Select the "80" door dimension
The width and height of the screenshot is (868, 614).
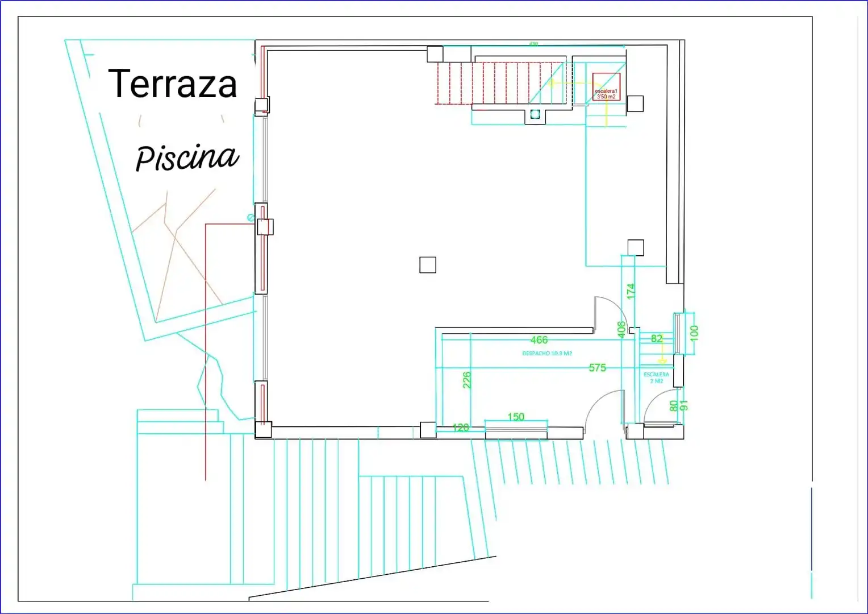pos(674,405)
